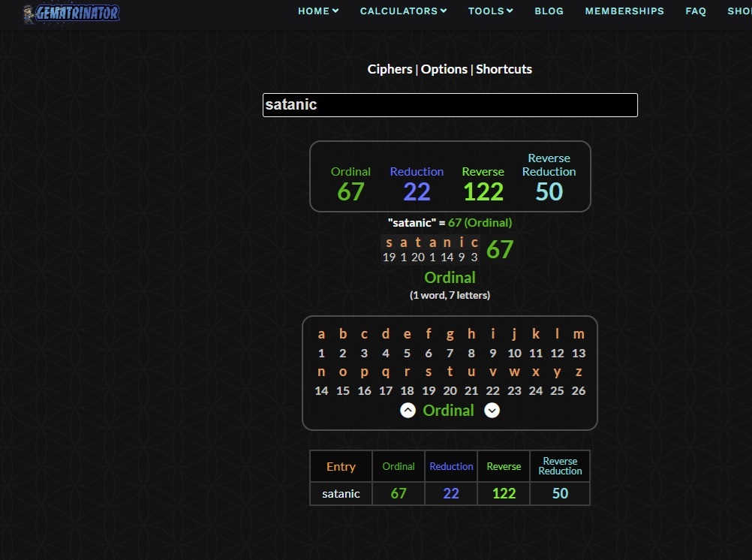Click the 67 cell in results table
Image resolution: width=752 pixels, height=560 pixels.
399,493
